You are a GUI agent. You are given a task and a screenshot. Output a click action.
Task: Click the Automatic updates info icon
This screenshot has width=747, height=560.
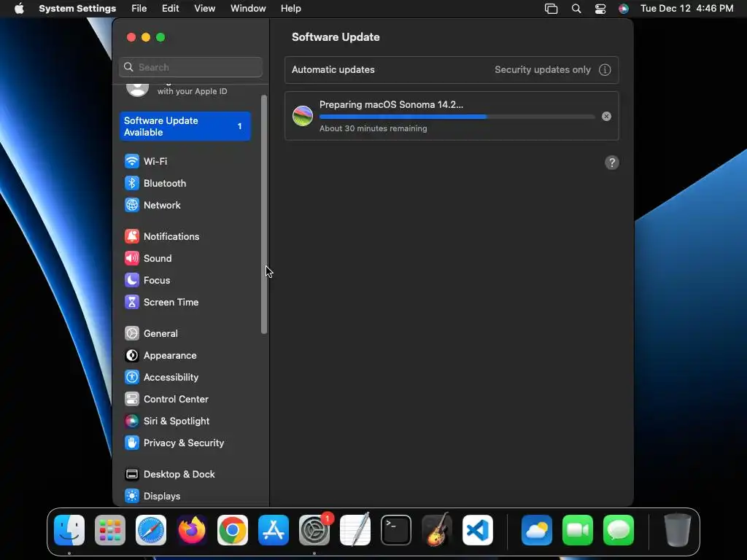tap(605, 70)
